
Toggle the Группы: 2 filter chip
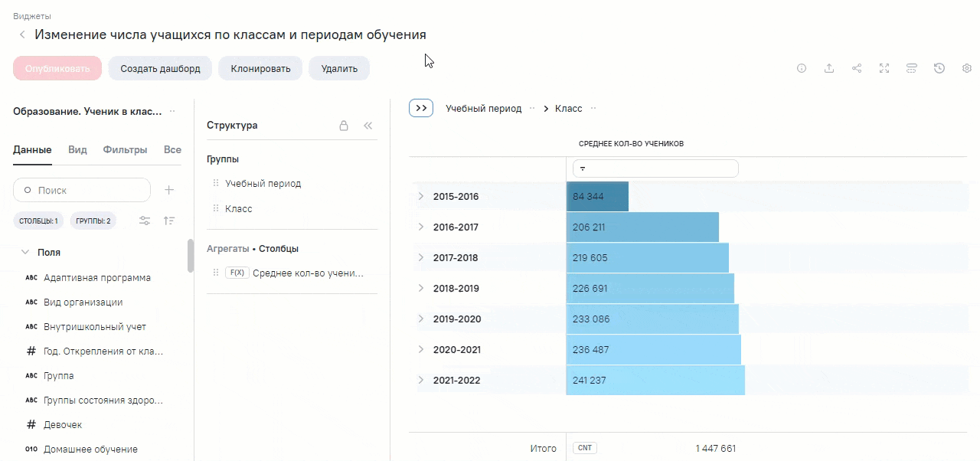(x=93, y=221)
